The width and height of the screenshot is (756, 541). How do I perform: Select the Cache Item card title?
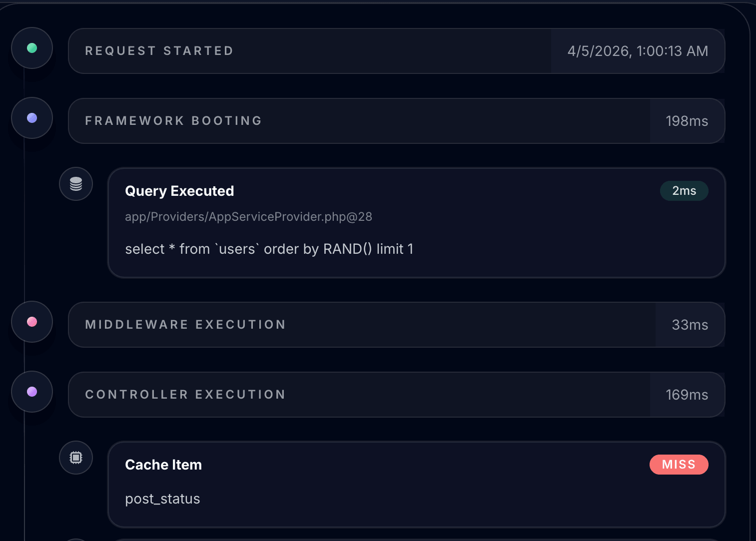click(163, 465)
